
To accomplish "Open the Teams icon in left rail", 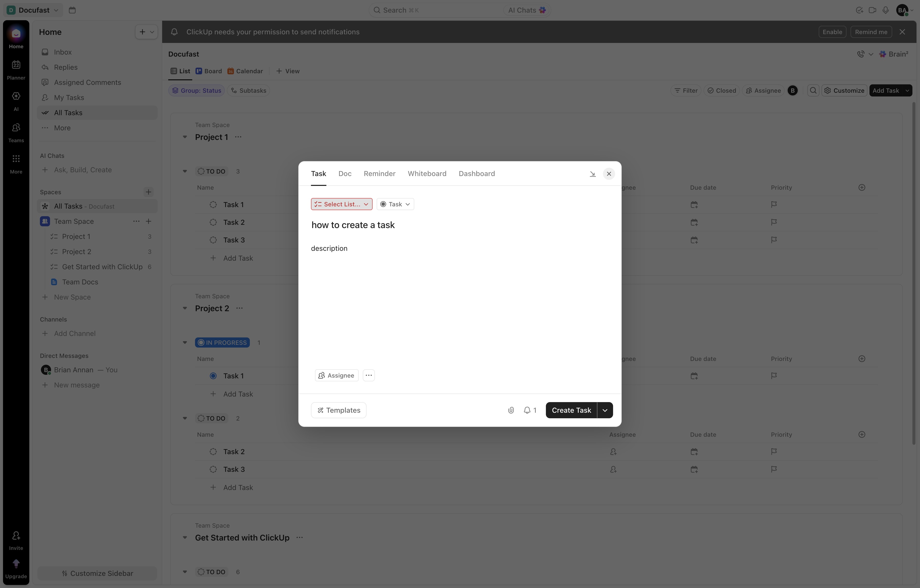I will tap(16, 127).
